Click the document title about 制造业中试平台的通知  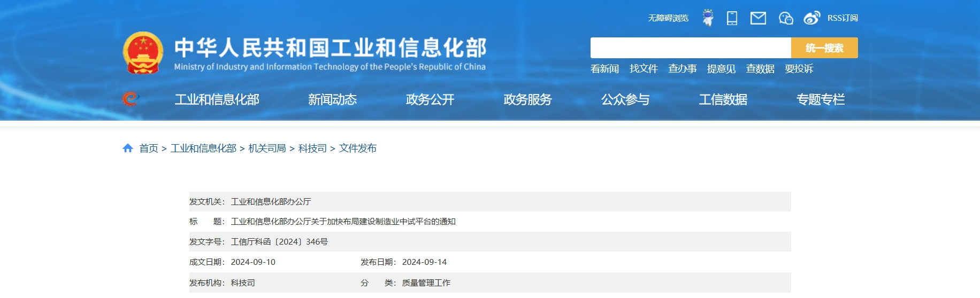click(343, 222)
